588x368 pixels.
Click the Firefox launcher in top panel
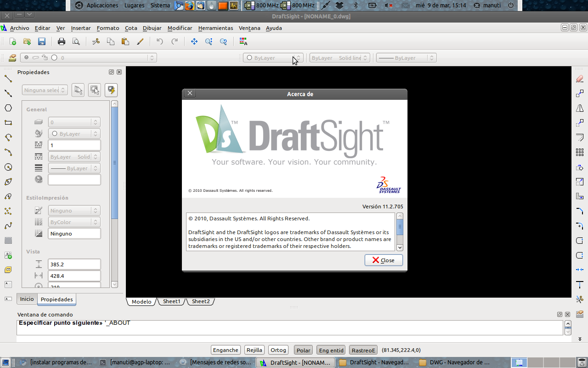[x=190, y=6]
